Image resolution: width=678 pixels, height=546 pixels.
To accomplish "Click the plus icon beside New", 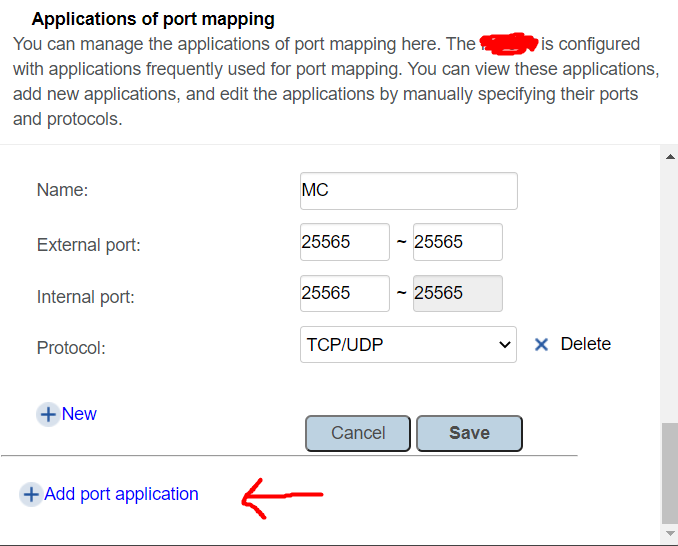I will pyautogui.click(x=48, y=415).
